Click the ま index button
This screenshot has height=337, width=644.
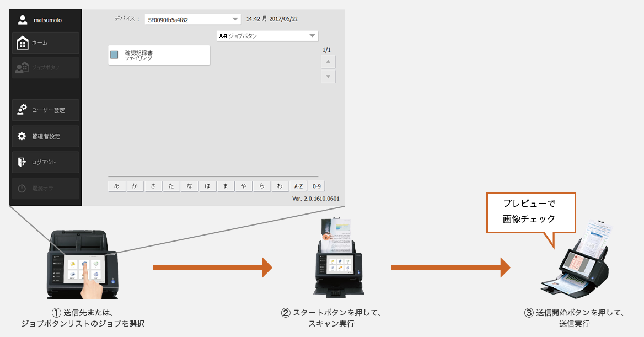tap(226, 186)
